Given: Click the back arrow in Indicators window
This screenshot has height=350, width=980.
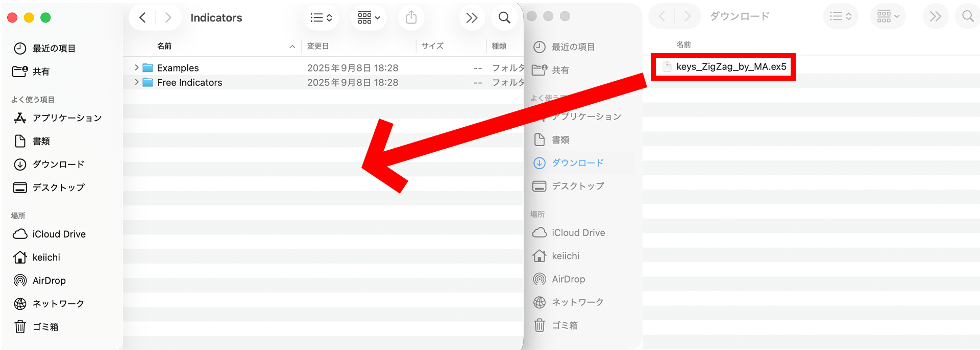Looking at the screenshot, I should click(143, 18).
